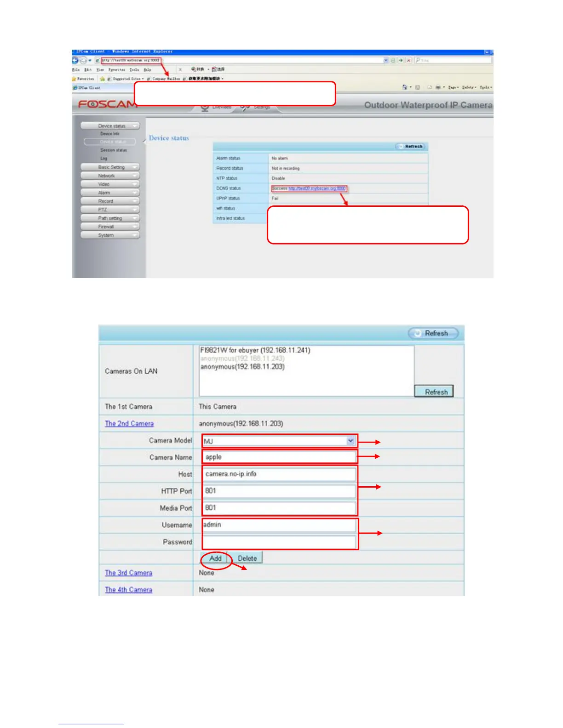
Task: Select Session status in the sidebar
Action: 114,150
